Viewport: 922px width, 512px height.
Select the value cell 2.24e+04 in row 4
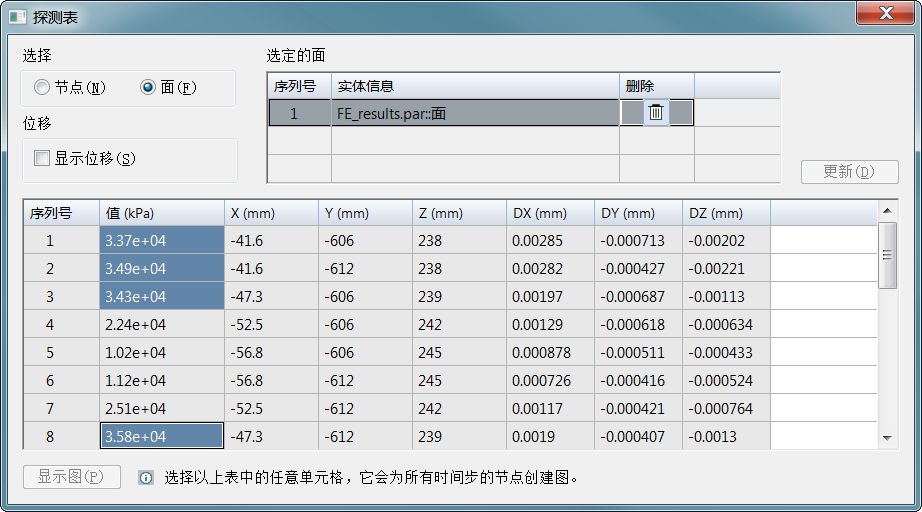click(x=160, y=325)
